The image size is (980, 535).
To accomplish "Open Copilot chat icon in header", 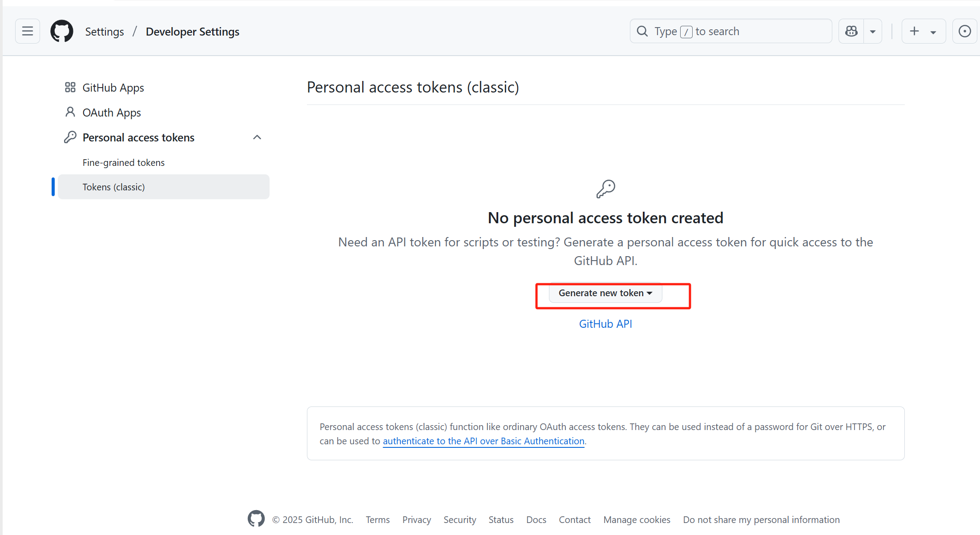I will coord(851,31).
